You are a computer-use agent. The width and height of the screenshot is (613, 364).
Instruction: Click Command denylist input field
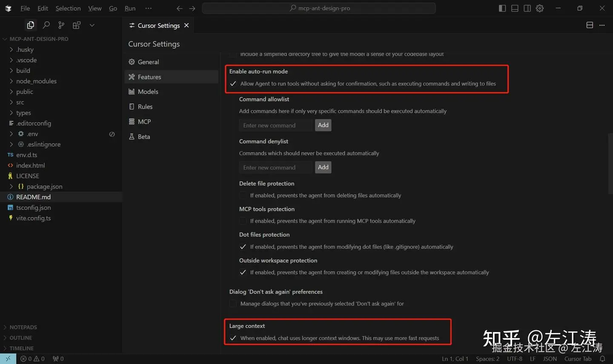[x=276, y=167]
